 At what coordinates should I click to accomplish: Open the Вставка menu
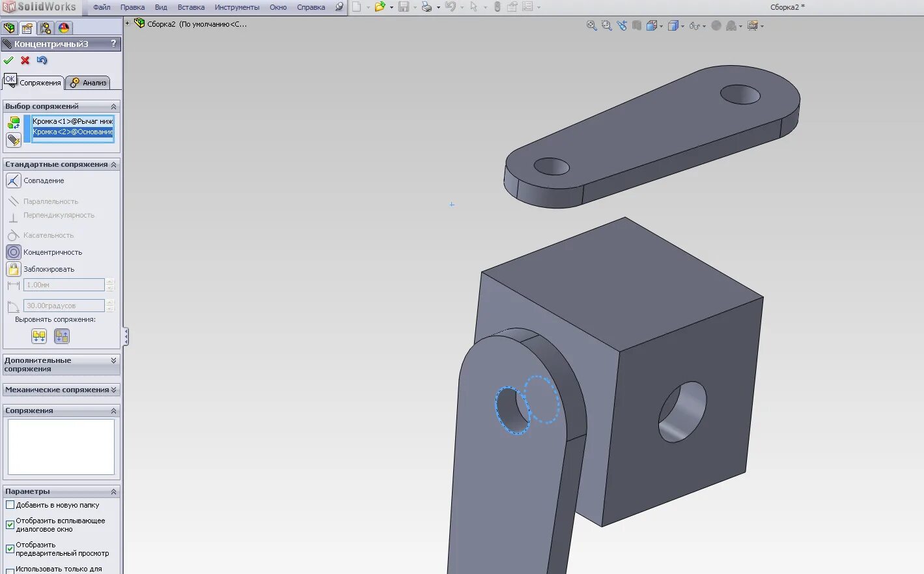tap(190, 7)
